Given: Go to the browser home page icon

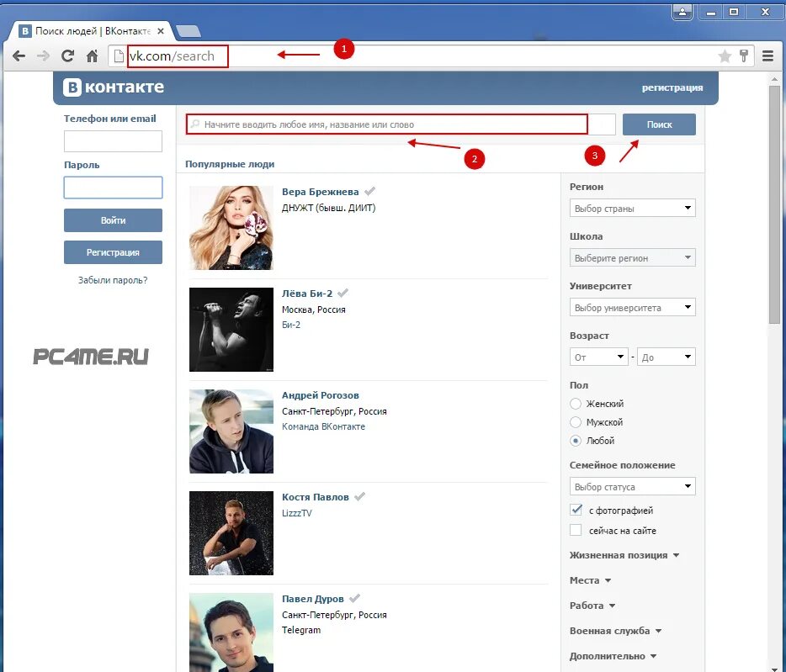Looking at the screenshot, I should click(92, 56).
